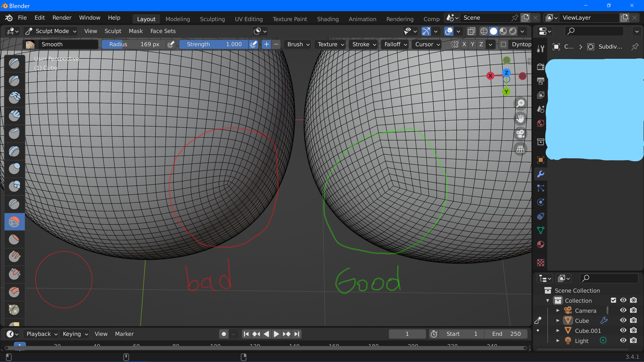Screen dimensions: 644x362
Task: Toggle Y axis symmetry
Action: 472,44
